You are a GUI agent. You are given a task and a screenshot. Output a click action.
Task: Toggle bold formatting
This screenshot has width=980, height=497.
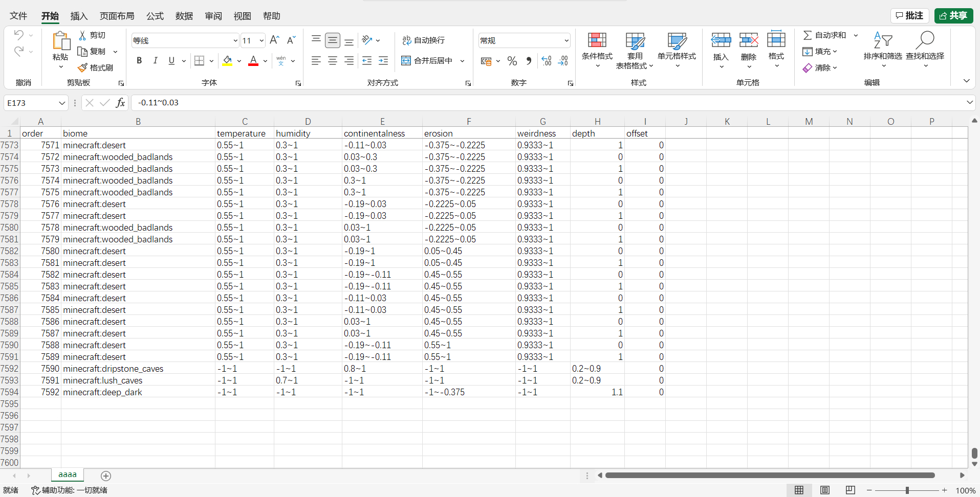(x=139, y=61)
